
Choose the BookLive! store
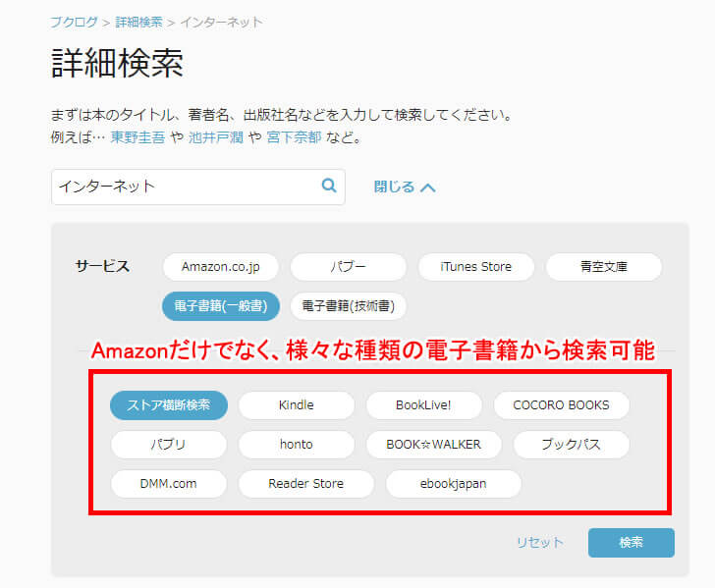pyautogui.click(x=423, y=405)
